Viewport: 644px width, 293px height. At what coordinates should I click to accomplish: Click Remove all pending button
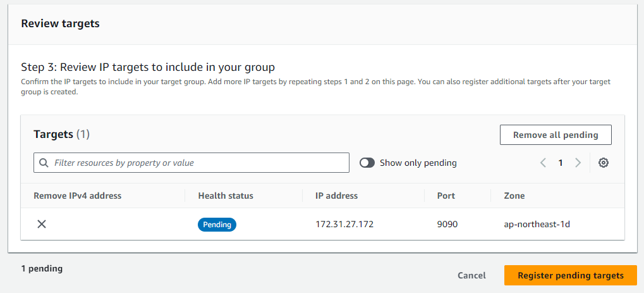click(556, 135)
